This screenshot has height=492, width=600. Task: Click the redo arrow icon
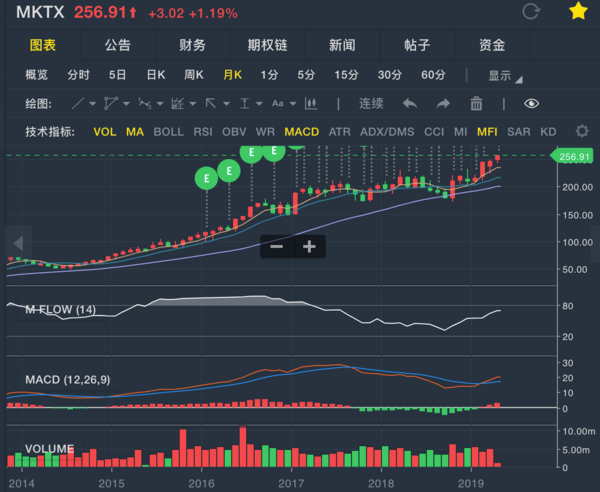(443, 103)
